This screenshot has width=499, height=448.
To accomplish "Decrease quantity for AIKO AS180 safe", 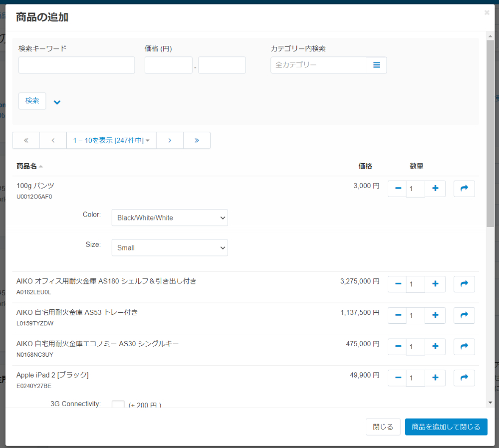I will tap(398, 284).
